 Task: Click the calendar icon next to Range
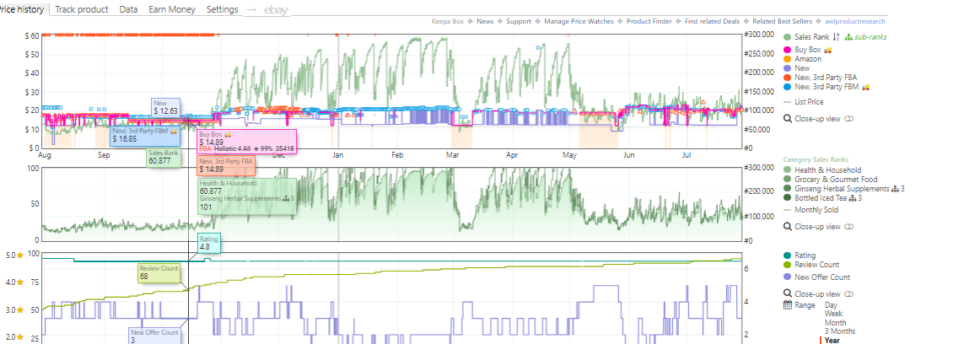coord(788,304)
